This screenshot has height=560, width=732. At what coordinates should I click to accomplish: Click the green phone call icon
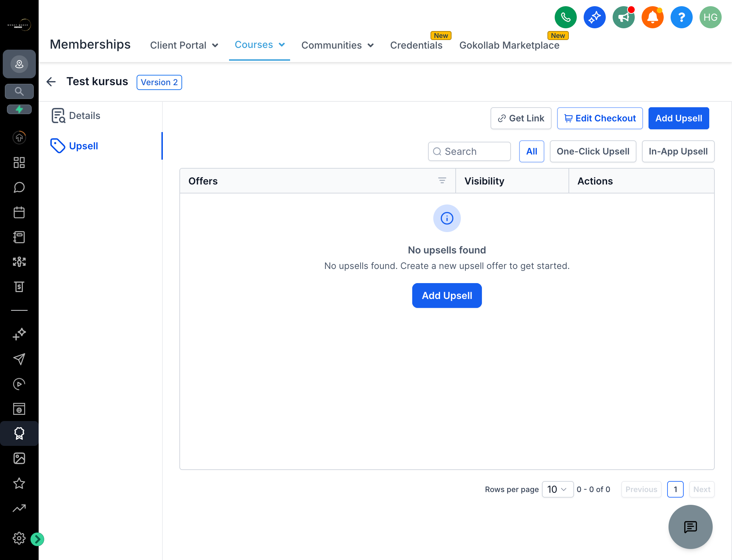565,17
